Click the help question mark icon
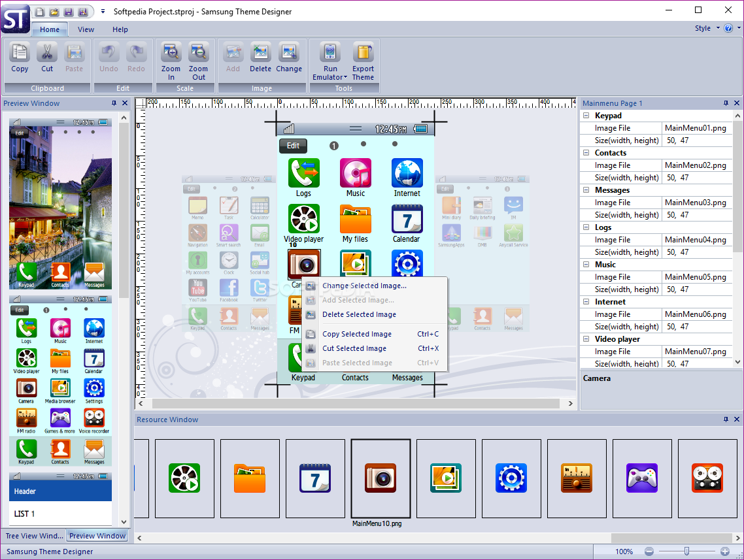Viewport: 744px width, 560px height. (x=728, y=29)
